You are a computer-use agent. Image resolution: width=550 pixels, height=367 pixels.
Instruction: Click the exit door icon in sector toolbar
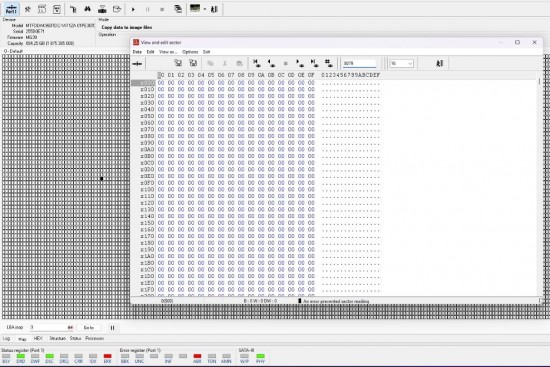pos(439,63)
